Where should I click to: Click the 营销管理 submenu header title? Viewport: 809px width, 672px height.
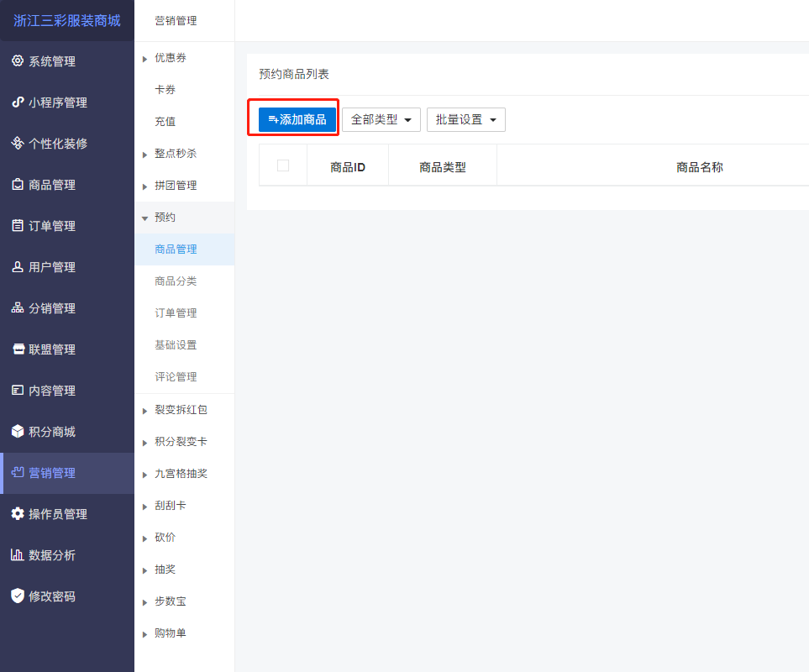[176, 21]
